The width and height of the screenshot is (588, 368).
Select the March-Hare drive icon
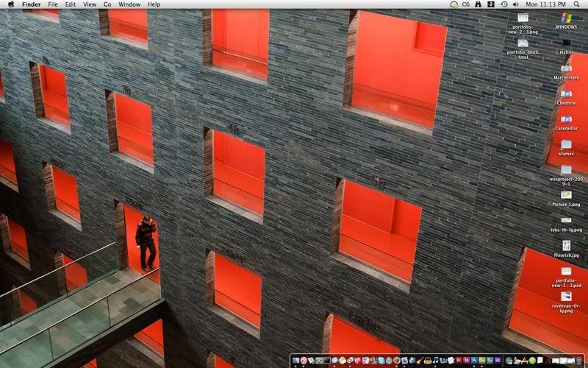click(x=566, y=68)
